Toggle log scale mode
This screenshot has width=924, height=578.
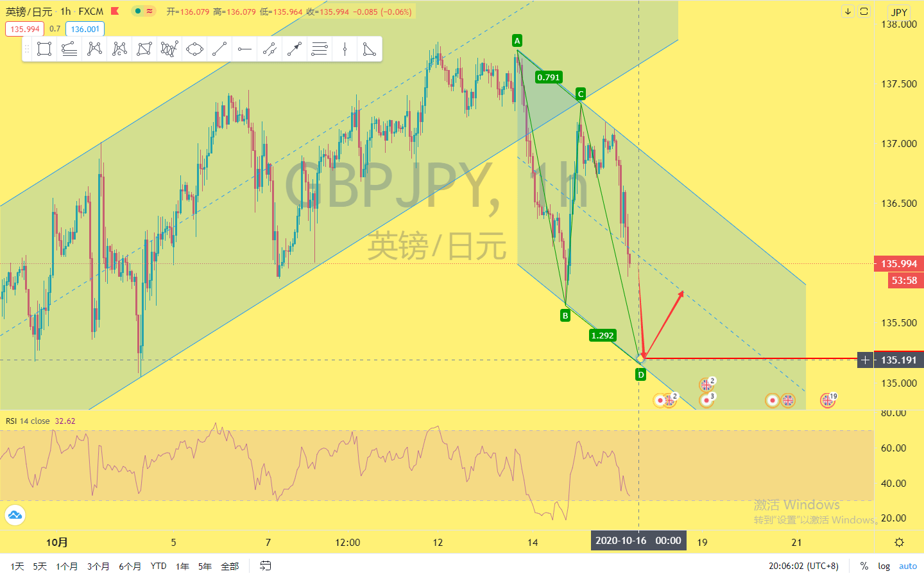884,566
